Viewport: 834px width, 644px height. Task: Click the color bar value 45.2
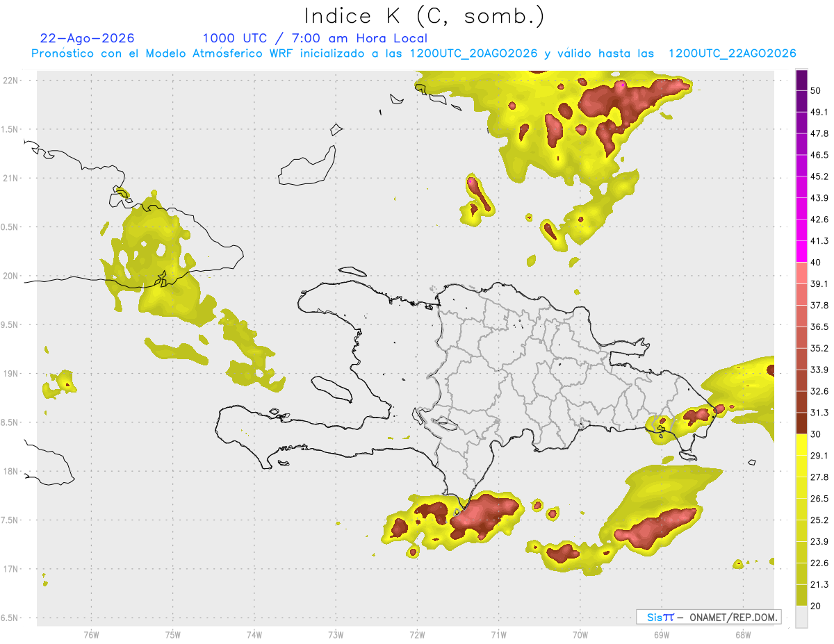(819, 176)
